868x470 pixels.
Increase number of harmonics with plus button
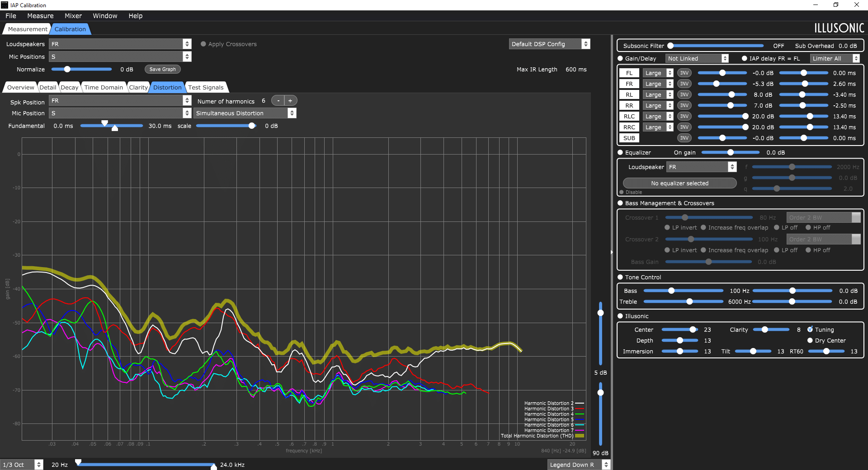click(290, 101)
